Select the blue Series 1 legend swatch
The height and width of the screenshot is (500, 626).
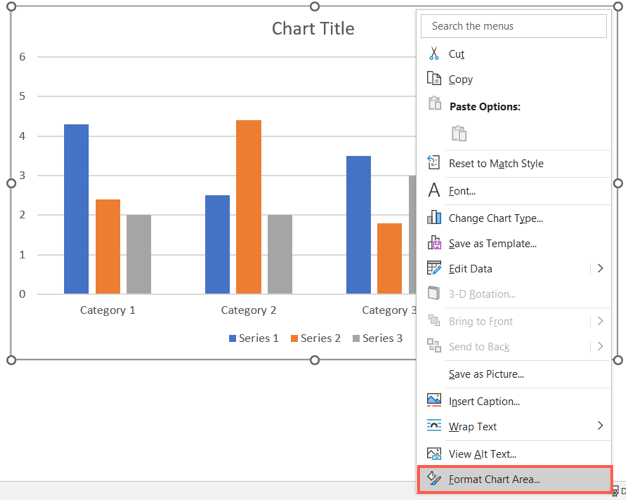pyautogui.click(x=234, y=339)
